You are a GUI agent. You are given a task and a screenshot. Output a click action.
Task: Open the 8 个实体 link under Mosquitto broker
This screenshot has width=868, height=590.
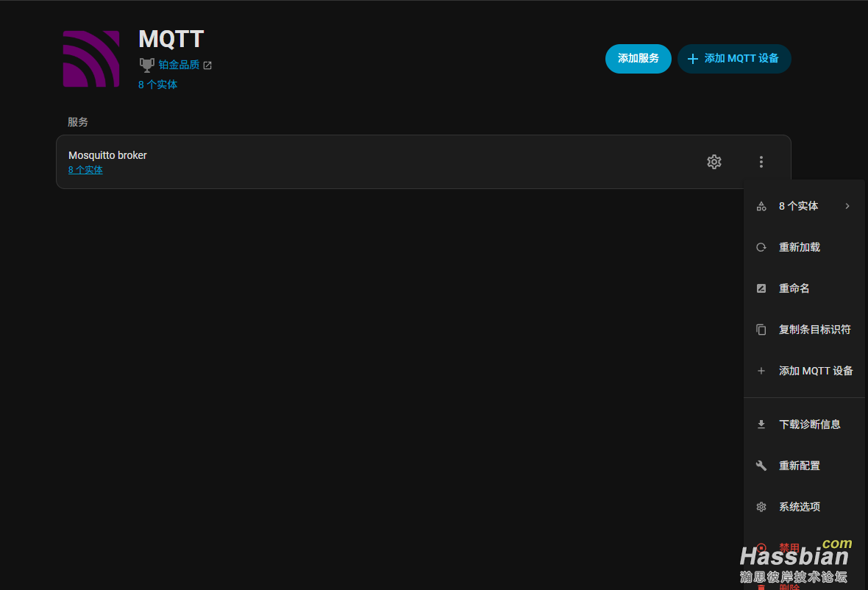85,170
